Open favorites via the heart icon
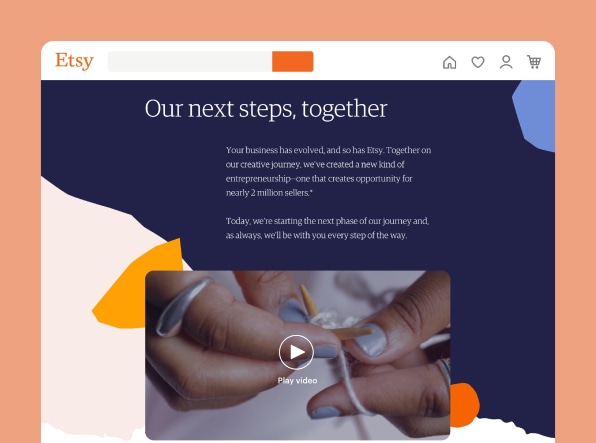Viewport: 596px width, 443px height. (478, 62)
